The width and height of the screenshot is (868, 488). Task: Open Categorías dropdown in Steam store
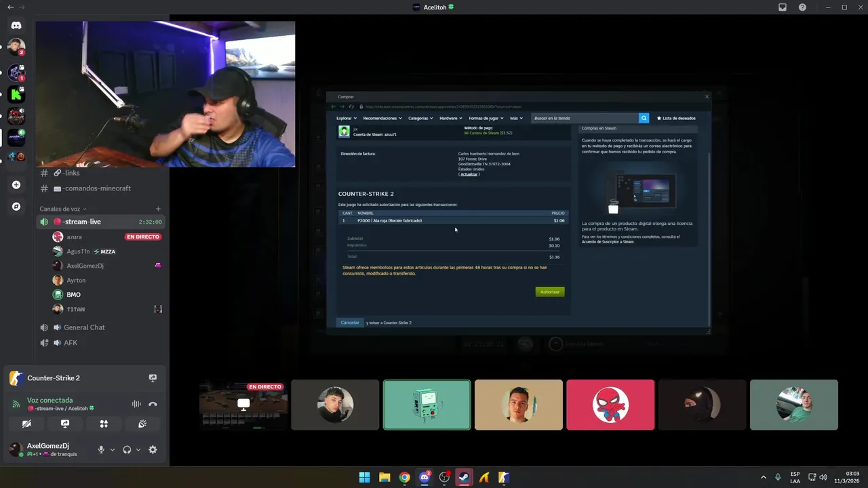click(x=420, y=118)
